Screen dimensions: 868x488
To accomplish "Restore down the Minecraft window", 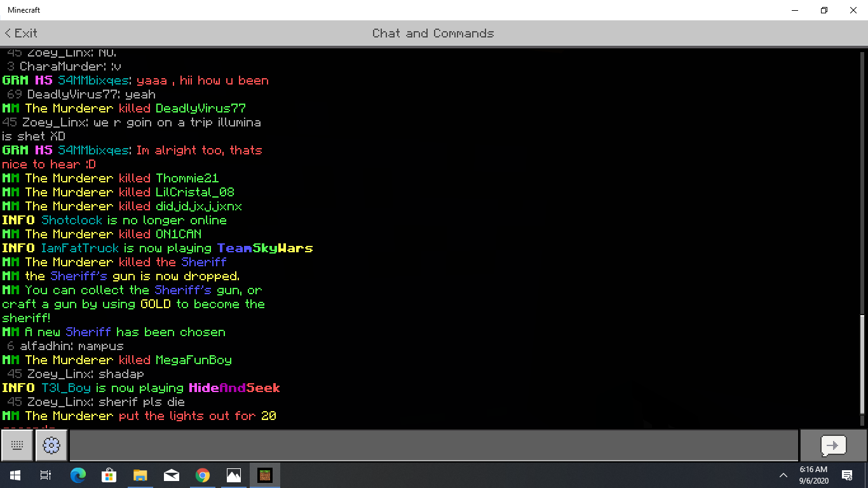I will pos(824,10).
